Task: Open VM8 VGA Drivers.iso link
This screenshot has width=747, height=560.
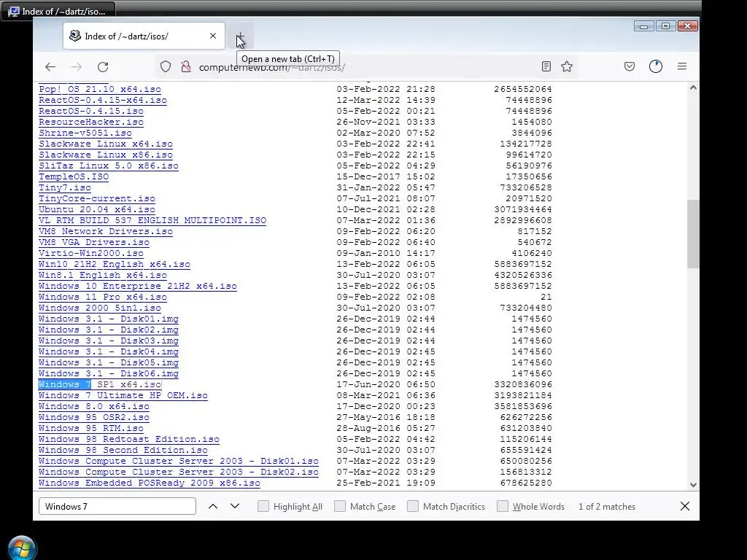Action: (x=94, y=242)
